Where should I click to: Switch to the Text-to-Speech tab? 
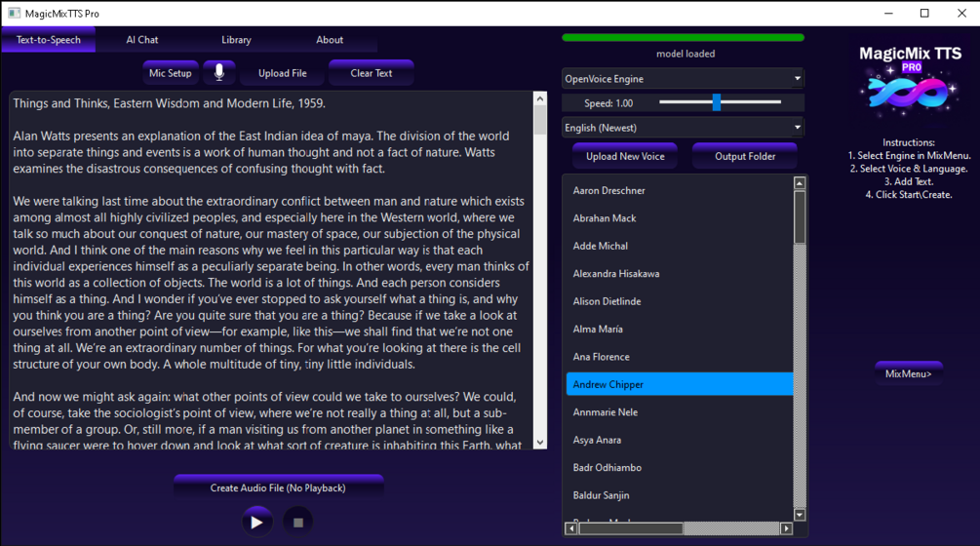[x=49, y=39]
